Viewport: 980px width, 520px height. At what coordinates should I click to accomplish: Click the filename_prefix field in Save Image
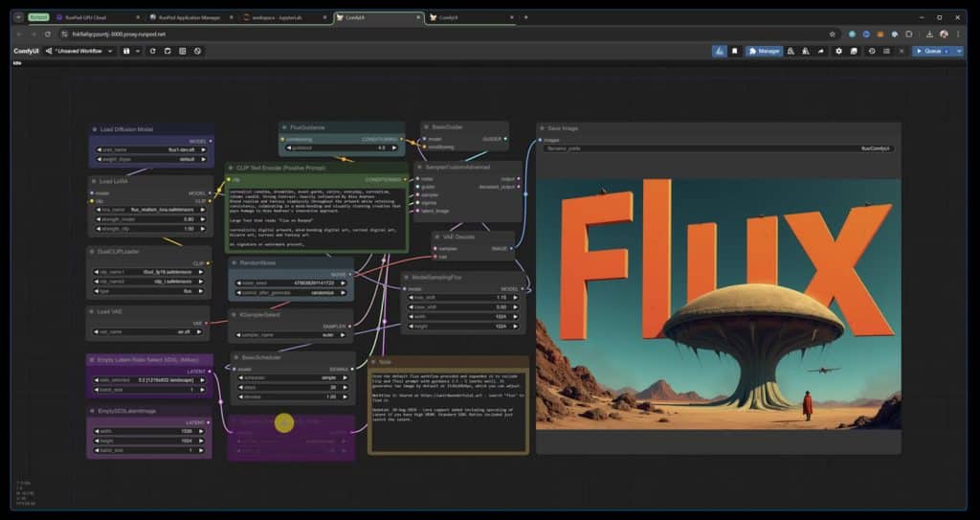(719, 148)
